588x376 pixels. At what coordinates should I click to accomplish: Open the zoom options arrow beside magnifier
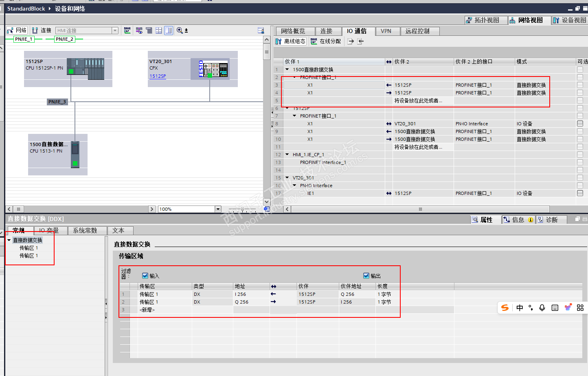coord(186,31)
